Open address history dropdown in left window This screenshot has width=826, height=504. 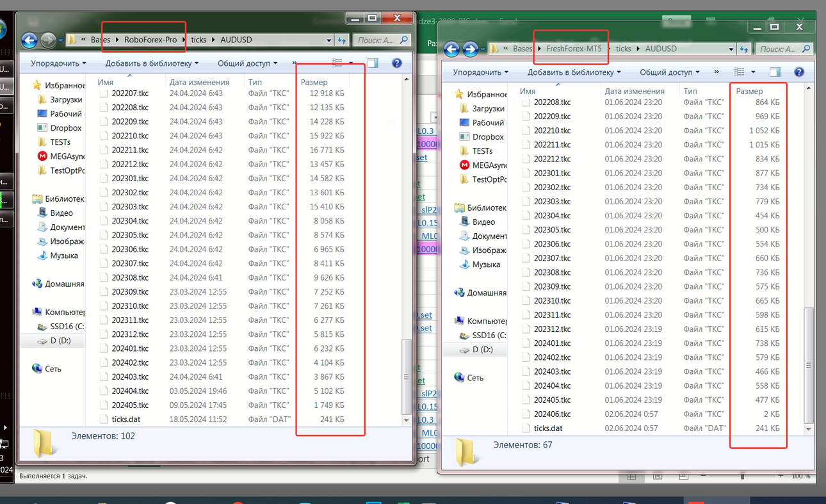point(330,40)
